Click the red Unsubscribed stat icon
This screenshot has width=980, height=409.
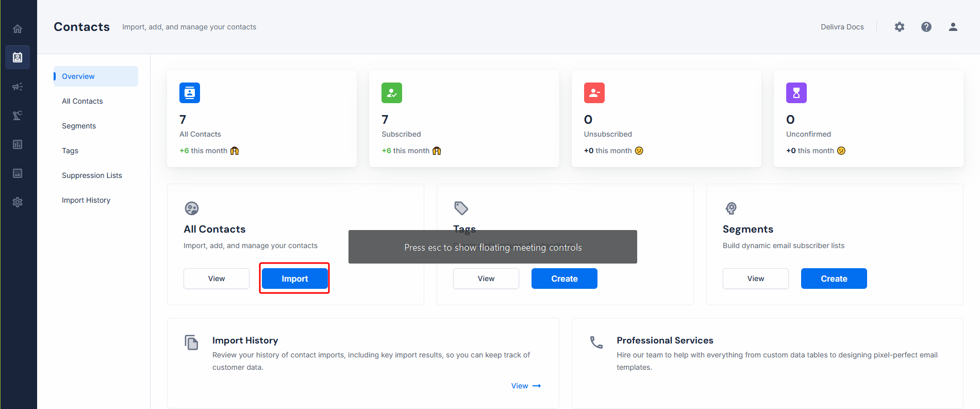point(594,93)
